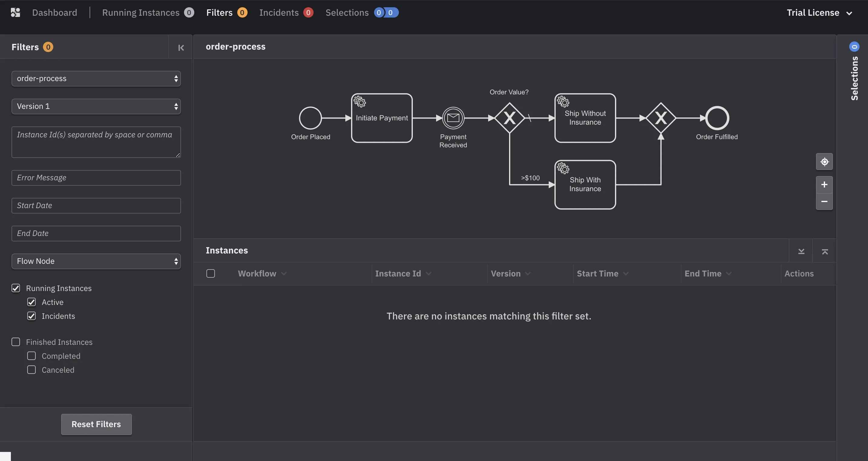Screen dimensions: 868x461
Task: Click the Camunda Operate logo icon
Action: (15, 12)
